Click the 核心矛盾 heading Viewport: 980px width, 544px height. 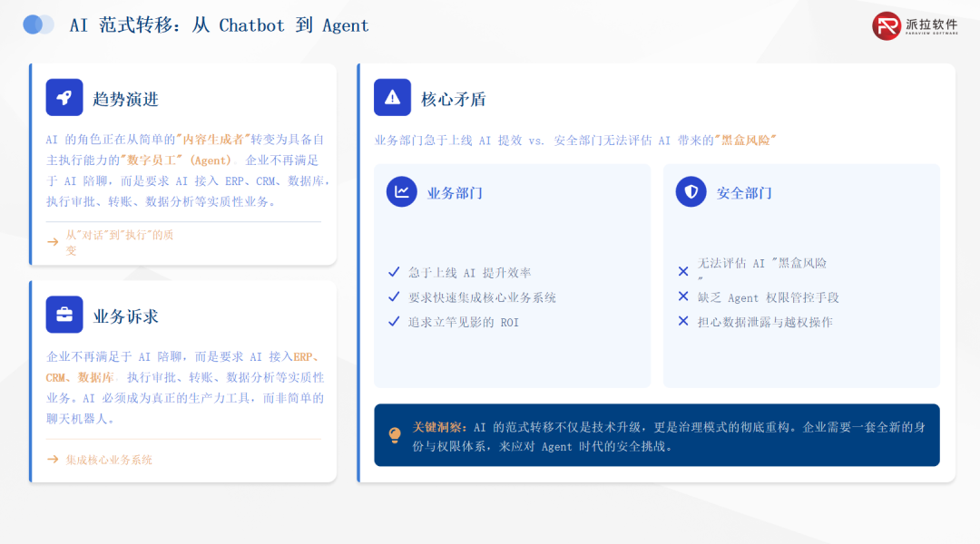point(454,99)
